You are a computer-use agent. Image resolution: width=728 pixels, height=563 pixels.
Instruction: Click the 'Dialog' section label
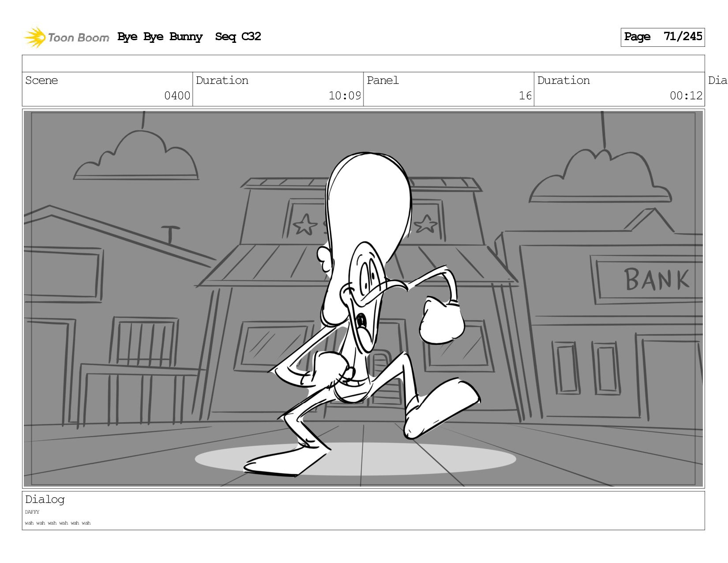coord(45,499)
